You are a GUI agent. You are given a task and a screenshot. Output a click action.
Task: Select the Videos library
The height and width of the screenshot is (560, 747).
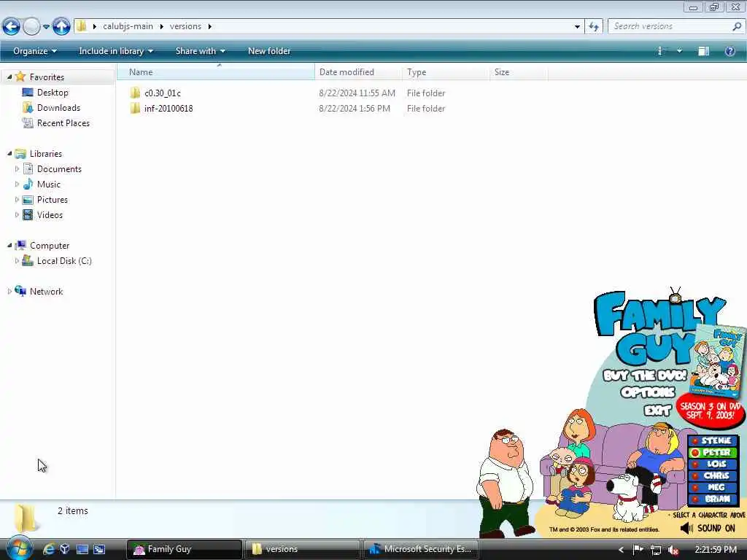(50, 215)
